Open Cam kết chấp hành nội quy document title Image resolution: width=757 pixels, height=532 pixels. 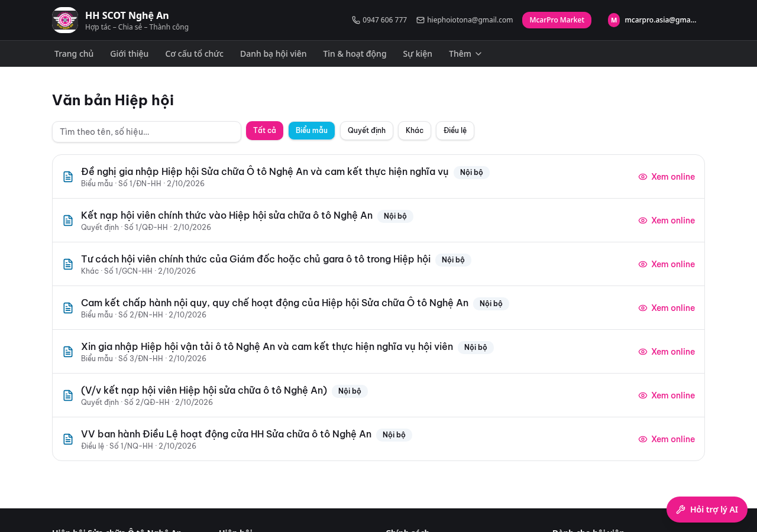click(274, 303)
